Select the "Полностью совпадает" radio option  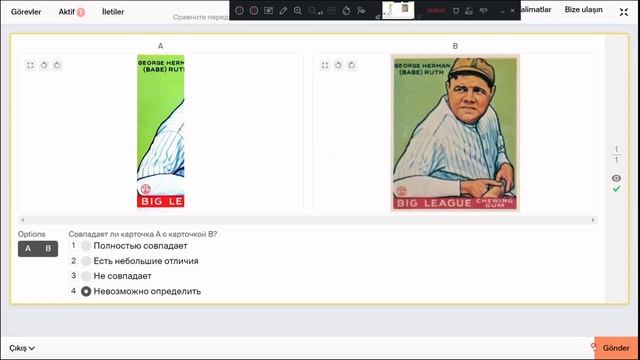[x=86, y=246]
